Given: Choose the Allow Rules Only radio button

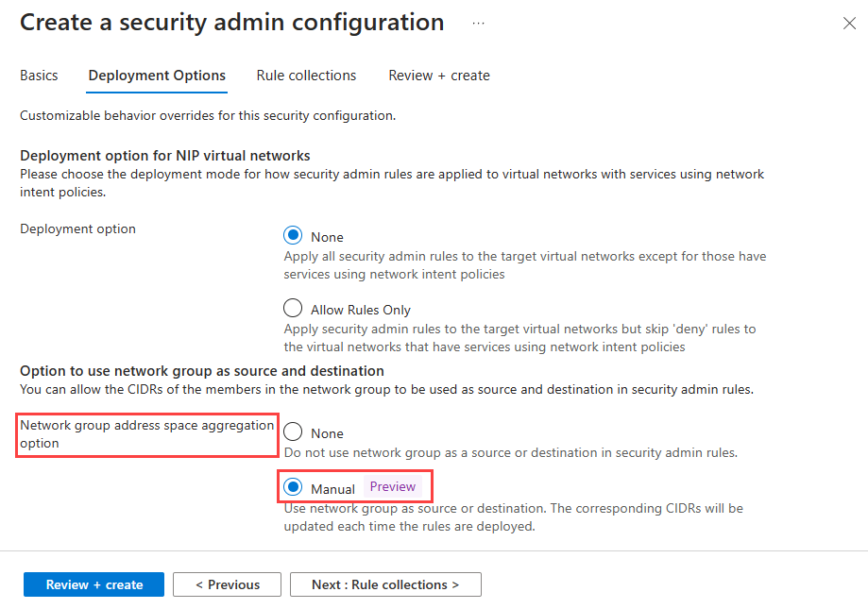Looking at the screenshot, I should [293, 309].
